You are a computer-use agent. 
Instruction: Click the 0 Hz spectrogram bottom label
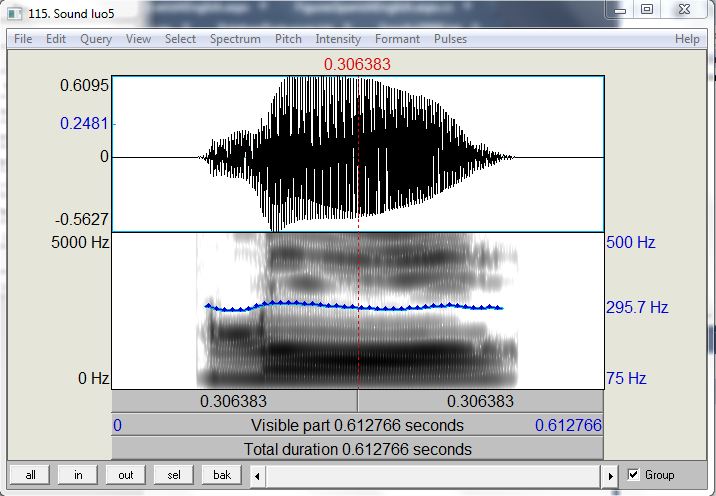point(94,378)
